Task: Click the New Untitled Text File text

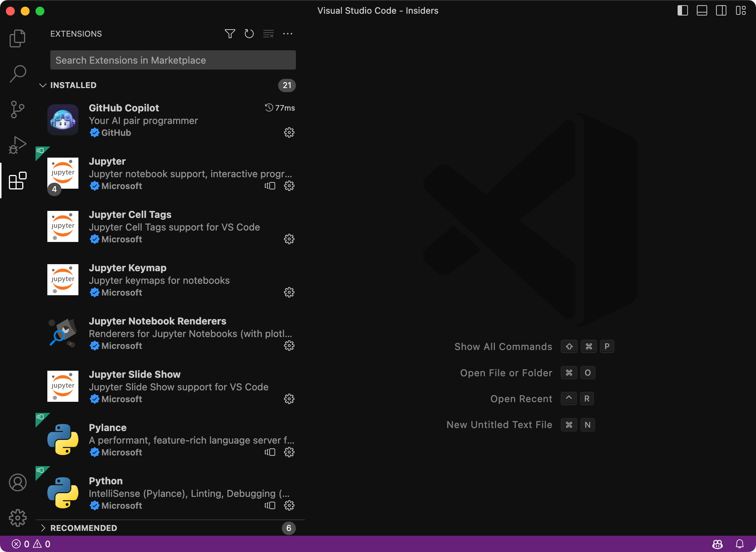Action: (x=499, y=425)
